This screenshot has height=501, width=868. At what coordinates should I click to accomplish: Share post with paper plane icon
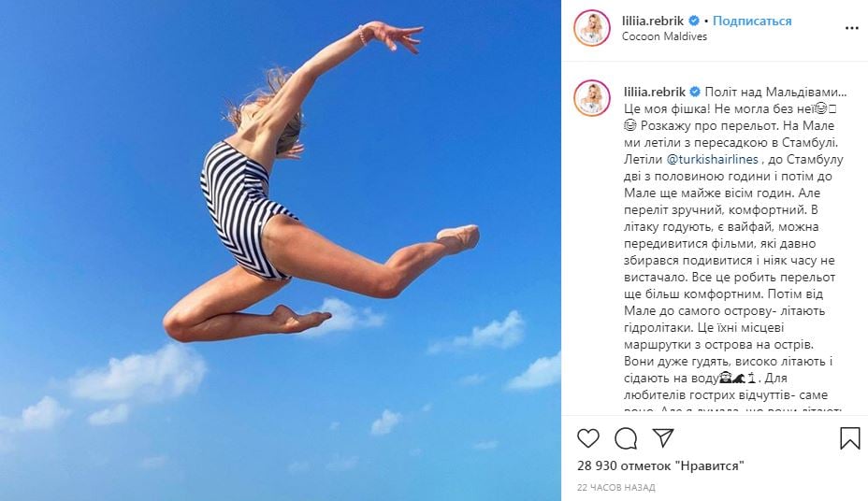(662, 437)
